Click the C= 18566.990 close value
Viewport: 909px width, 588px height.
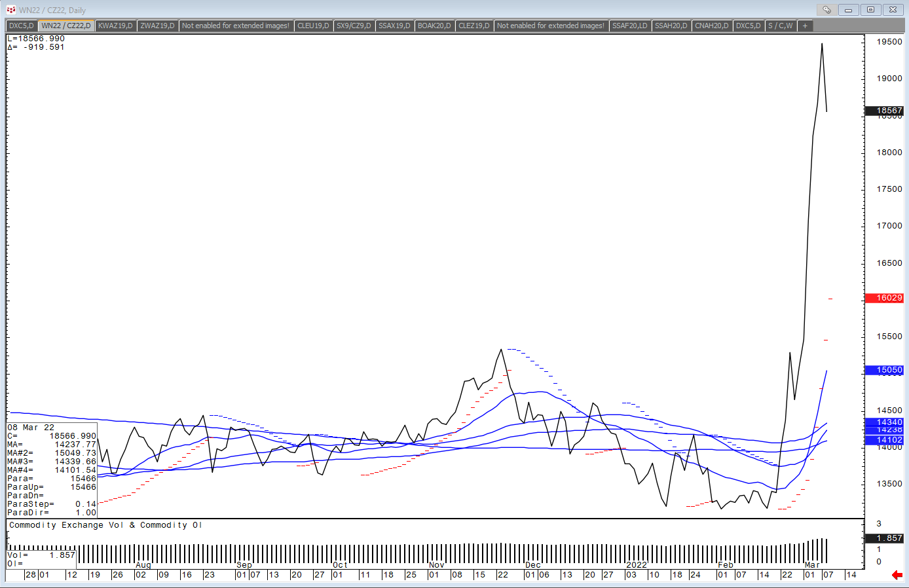click(x=52, y=436)
